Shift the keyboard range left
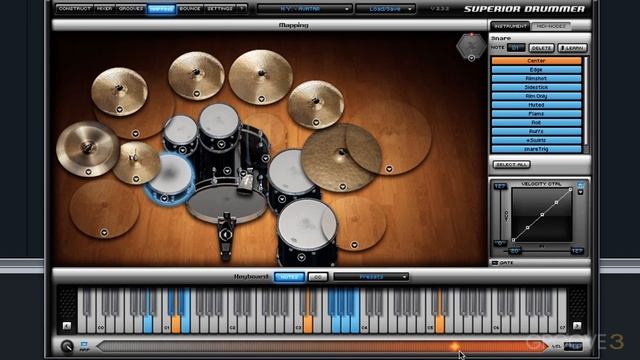Screen dimensions: 640x360 pos(67,326)
